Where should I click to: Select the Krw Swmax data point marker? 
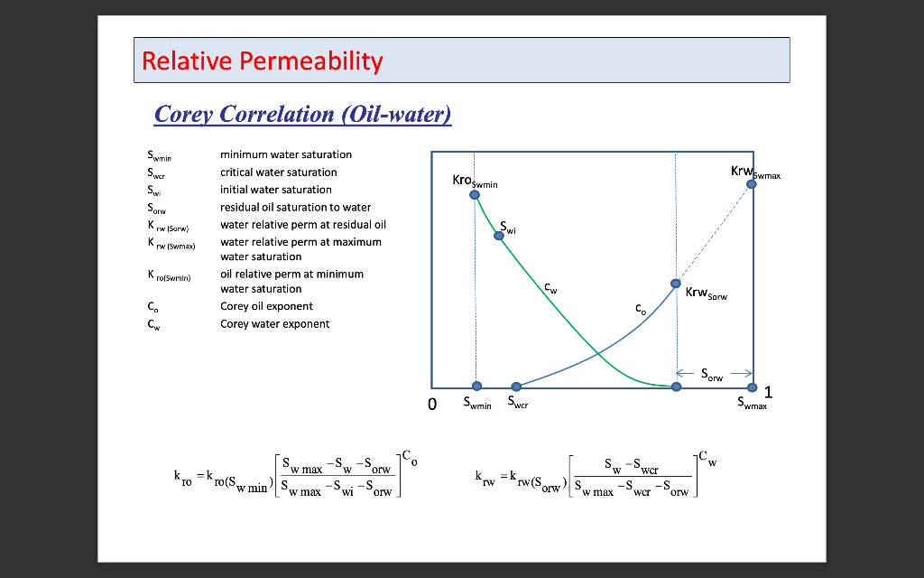pos(751,183)
